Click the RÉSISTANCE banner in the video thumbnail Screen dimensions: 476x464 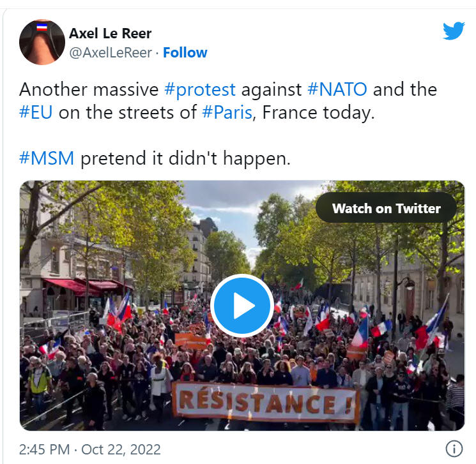(x=266, y=403)
